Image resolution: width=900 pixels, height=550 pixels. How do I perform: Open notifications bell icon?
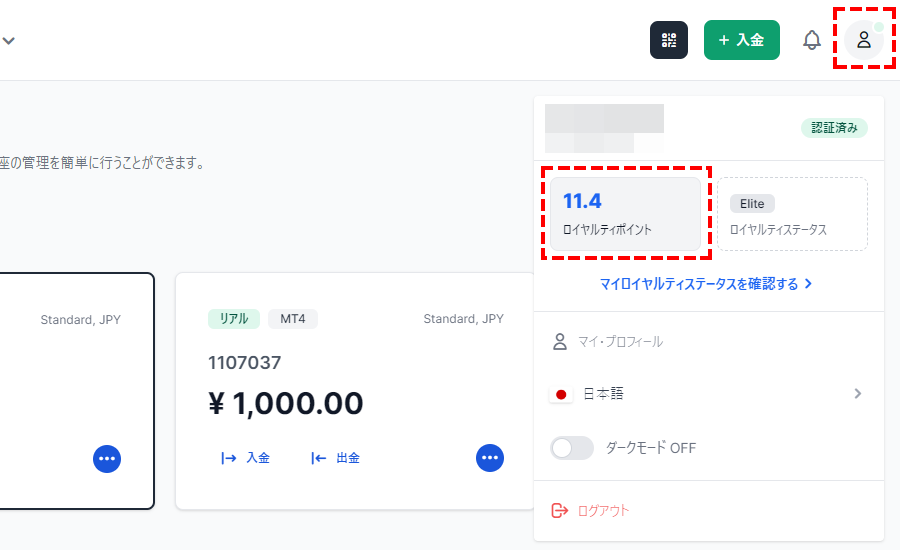(812, 40)
